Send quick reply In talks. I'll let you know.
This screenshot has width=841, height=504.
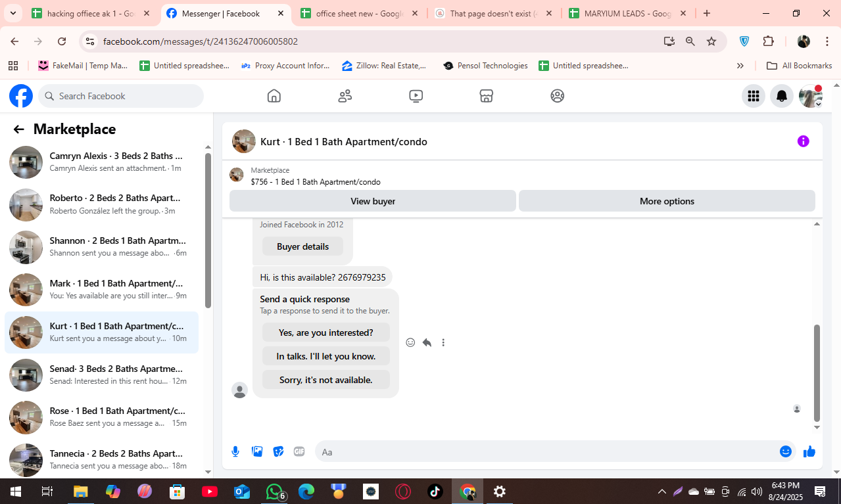click(x=326, y=356)
